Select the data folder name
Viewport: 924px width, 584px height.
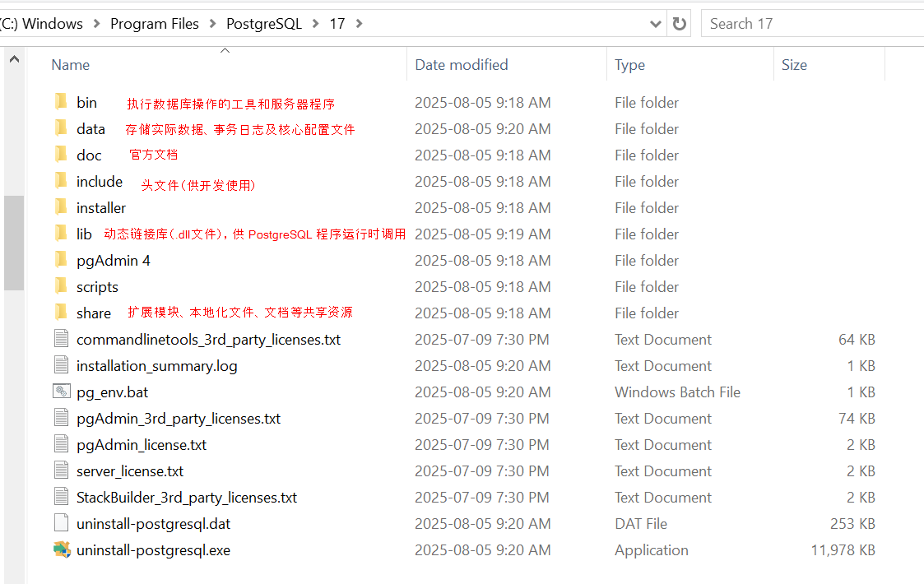(x=91, y=129)
